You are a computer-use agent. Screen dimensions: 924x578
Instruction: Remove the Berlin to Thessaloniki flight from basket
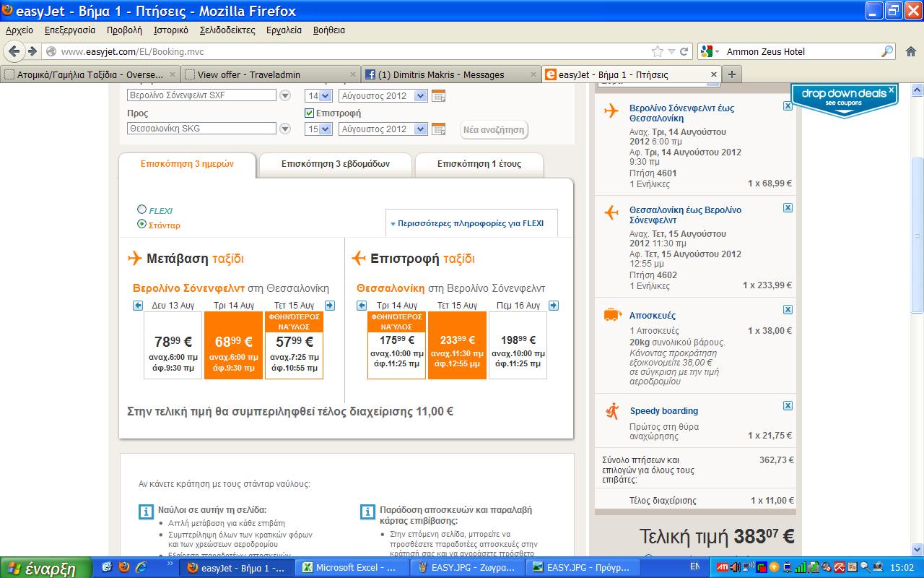coord(788,105)
